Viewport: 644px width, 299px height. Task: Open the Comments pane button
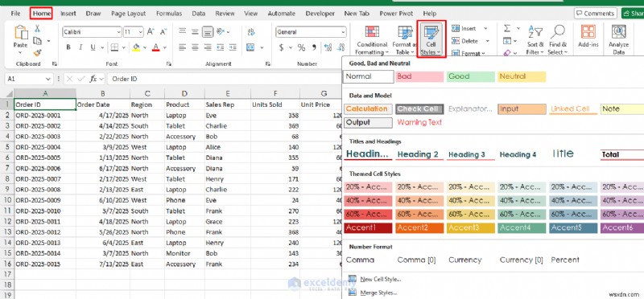[x=595, y=14]
